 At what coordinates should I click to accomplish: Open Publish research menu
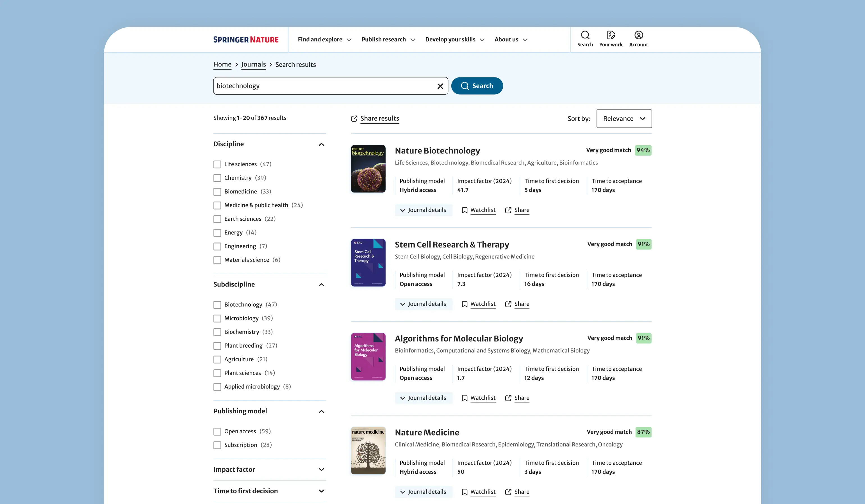(388, 40)
